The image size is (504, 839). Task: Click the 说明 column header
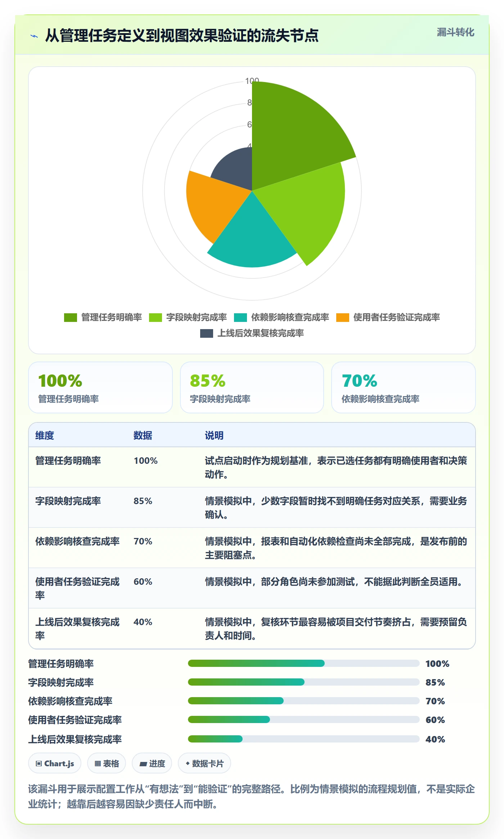click(x=214, y=435)
